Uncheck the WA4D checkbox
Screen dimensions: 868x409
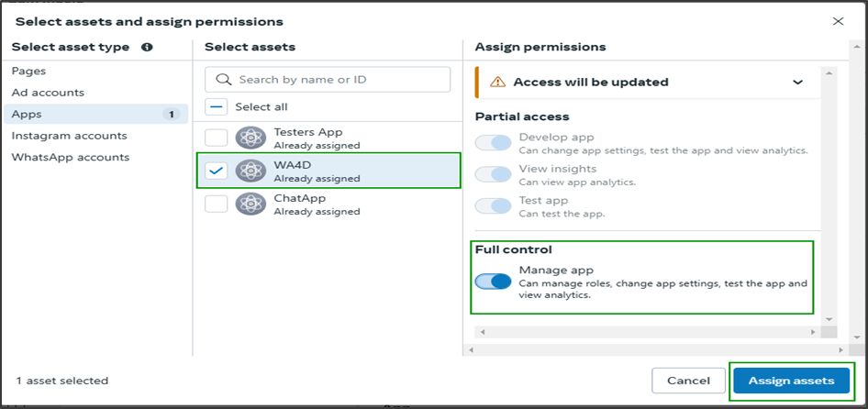216,171
